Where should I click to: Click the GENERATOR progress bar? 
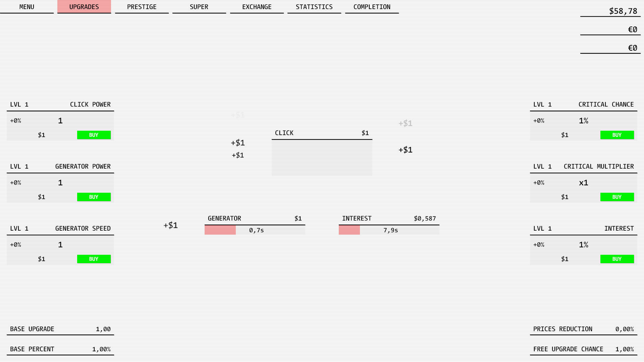point(255,230)
